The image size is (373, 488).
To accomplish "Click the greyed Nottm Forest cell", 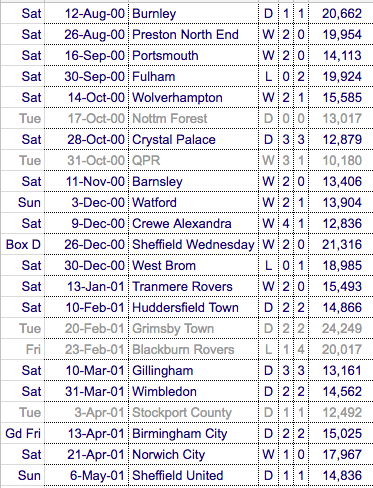I will tap(193, 118).
